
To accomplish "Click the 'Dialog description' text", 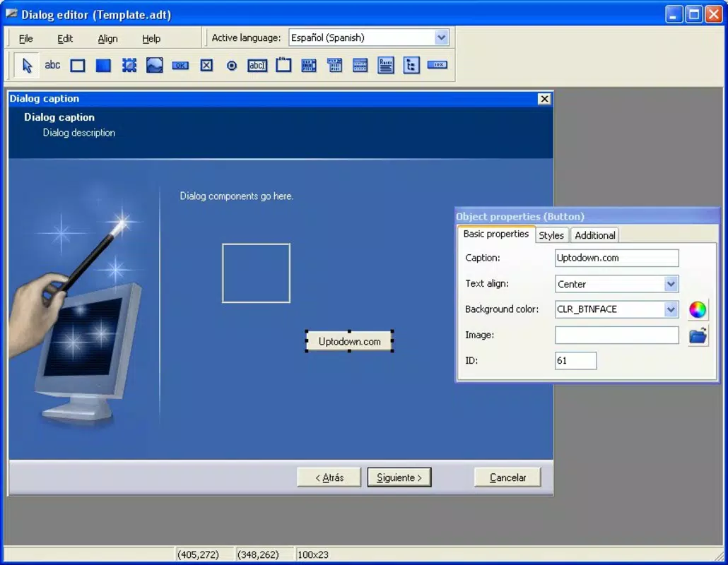I will pyautogui.click(x=79, y=133).
